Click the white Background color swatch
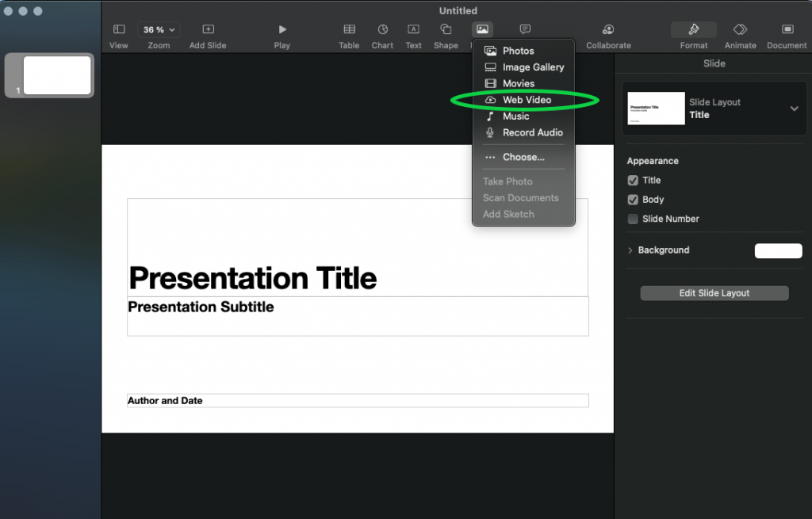Viewport: 812px width, 519px height. [778, 251]
